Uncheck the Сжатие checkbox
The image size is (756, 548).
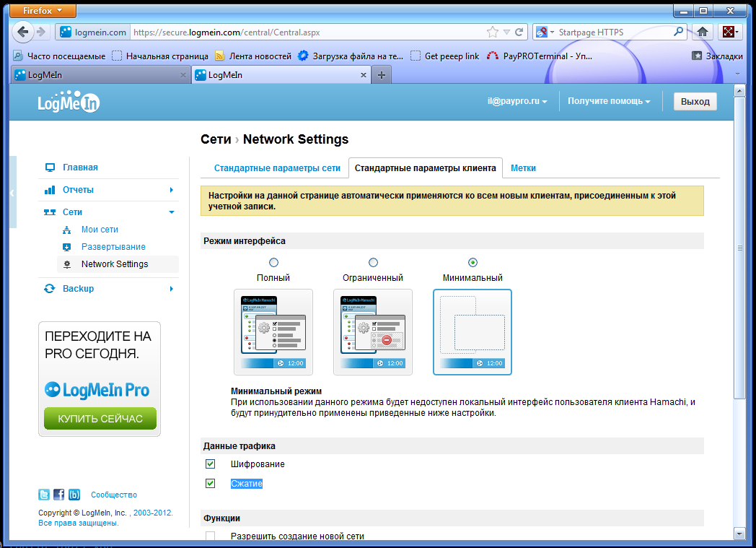click(211, 484)
